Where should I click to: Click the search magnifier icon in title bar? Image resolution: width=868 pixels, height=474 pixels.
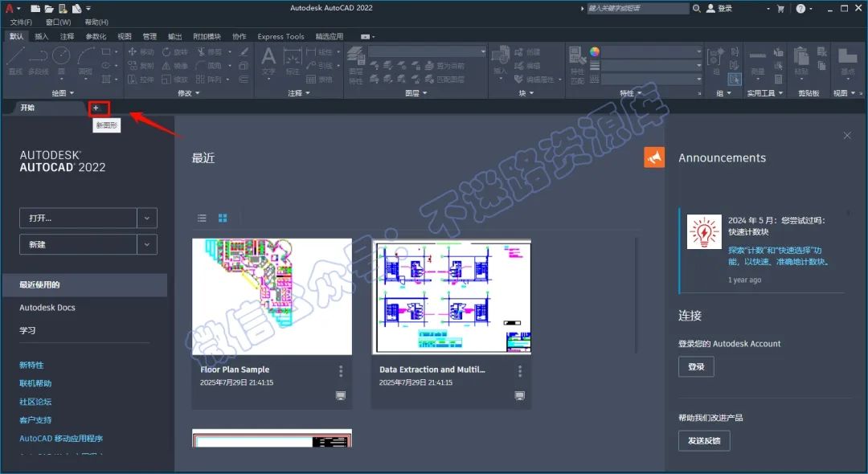click(697, 8)
